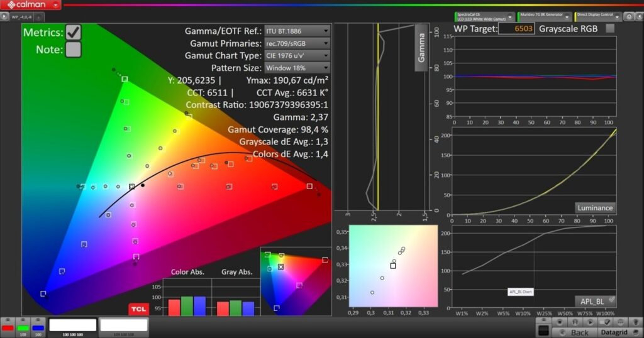
Task: Open the Pattern Size dropdown
Action: click(297, 68)
